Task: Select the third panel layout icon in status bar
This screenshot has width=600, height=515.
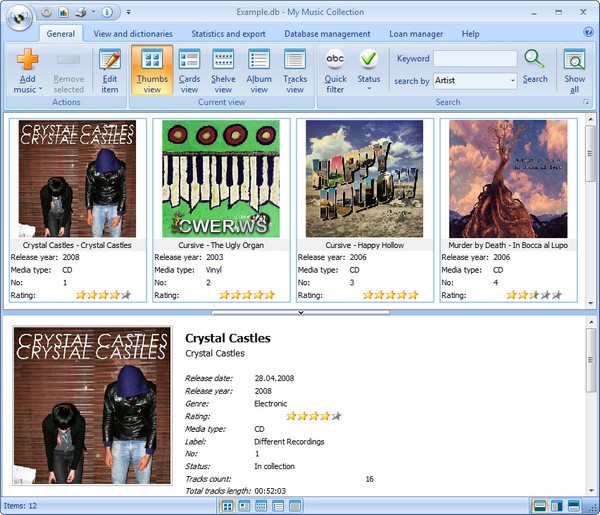Action: [574, 506]
